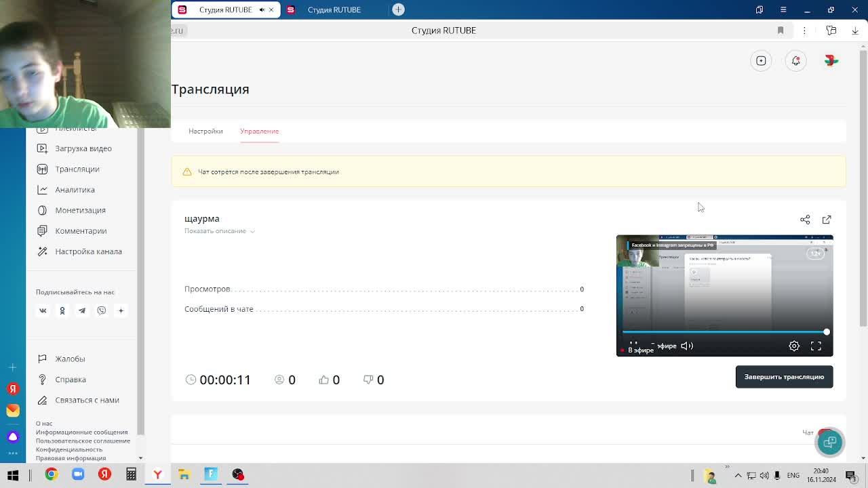Click the browser bookmark icon

tap(781, 30)
